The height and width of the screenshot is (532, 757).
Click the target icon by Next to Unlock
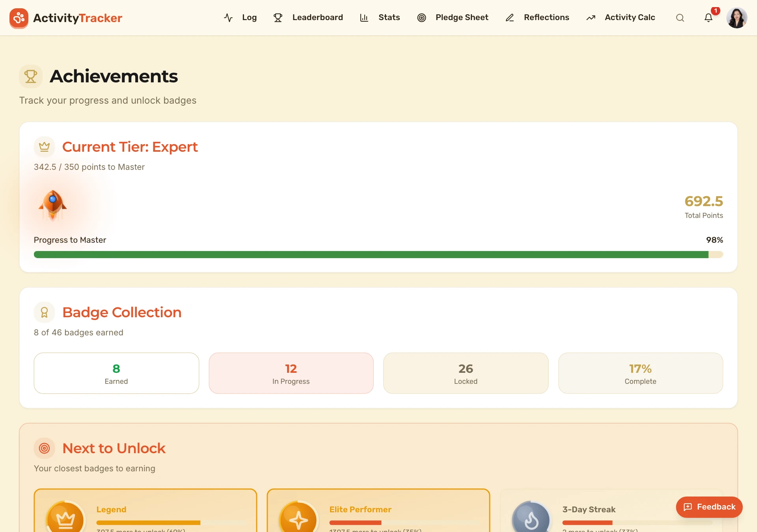[44, 448]
